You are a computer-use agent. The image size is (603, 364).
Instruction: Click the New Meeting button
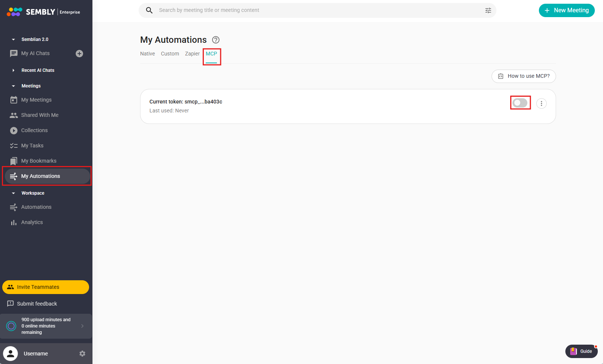566,10
